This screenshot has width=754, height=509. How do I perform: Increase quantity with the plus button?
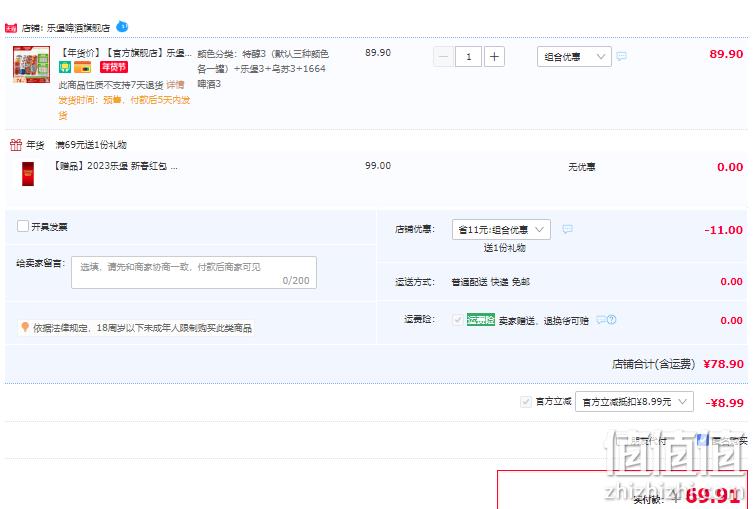coord(494,57)
